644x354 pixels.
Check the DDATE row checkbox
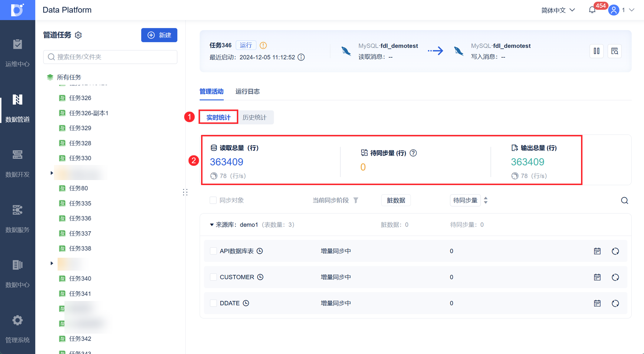(x=213, y=303)
